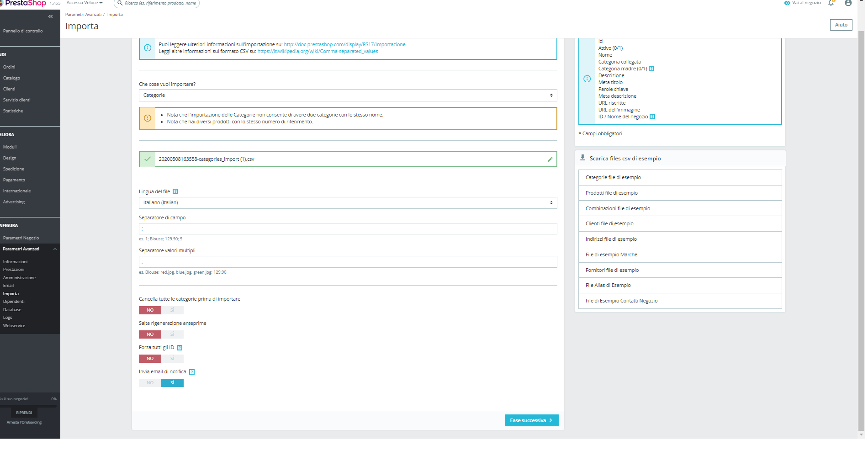Image resolution: width=868 pixels, height=456 pixels.
Task: Click help icon next to Lingua del file
Action: [x=175, y=192]
